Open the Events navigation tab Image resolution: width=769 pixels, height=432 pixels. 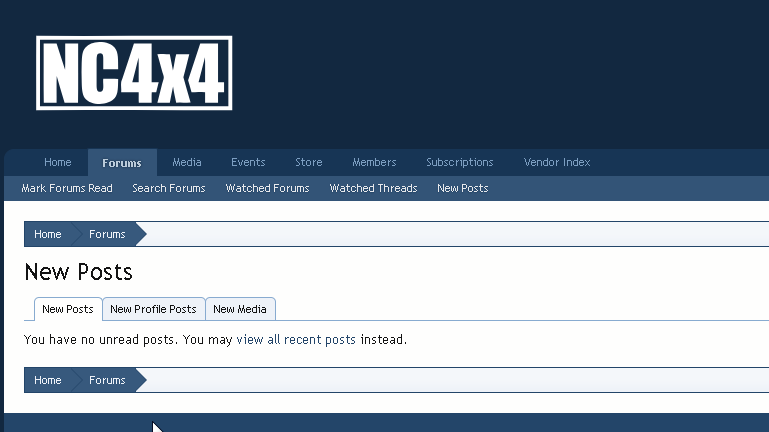coord(248,162)
